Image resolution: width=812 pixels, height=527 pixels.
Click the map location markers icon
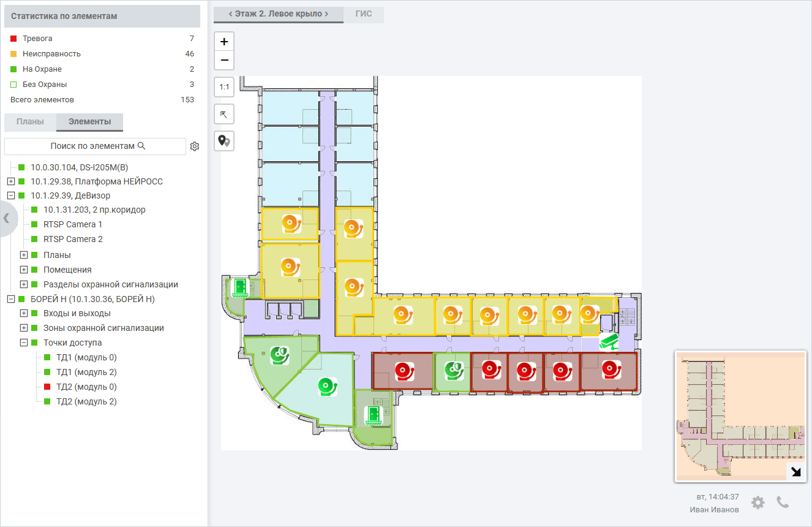224,141
